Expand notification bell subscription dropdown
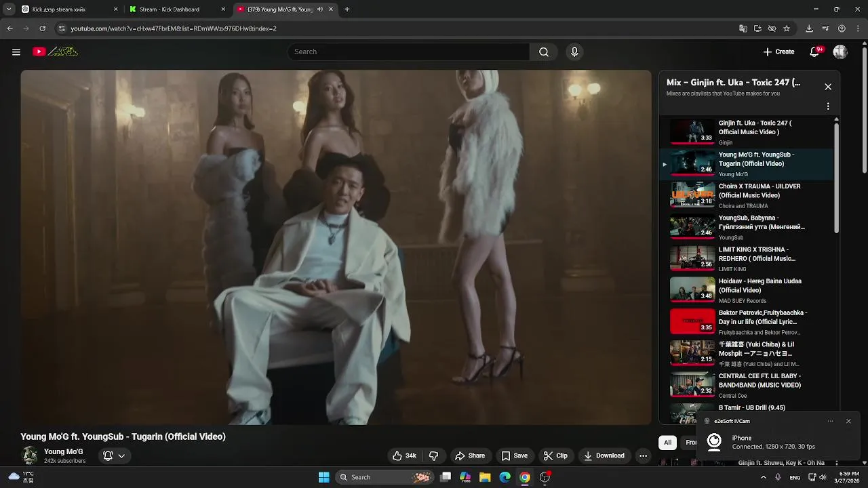The image size is (868, 488). pos(121,455)
